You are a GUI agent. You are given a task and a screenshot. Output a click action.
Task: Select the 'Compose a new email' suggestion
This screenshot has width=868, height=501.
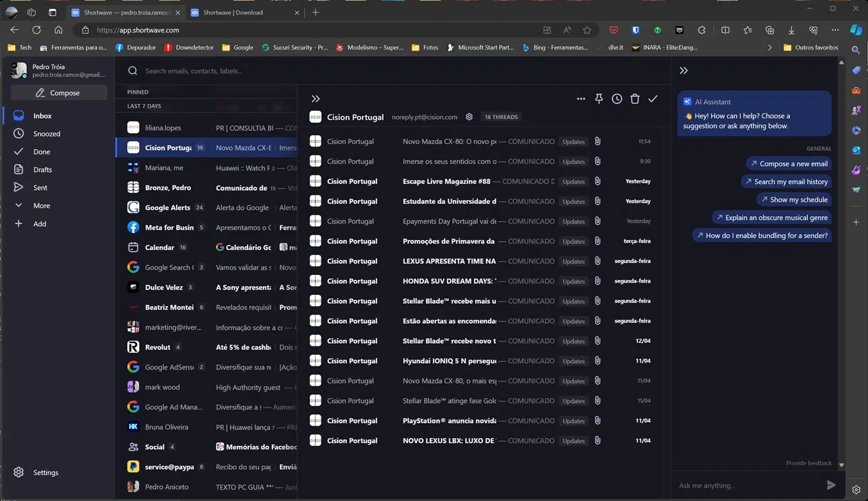point(788,164)
